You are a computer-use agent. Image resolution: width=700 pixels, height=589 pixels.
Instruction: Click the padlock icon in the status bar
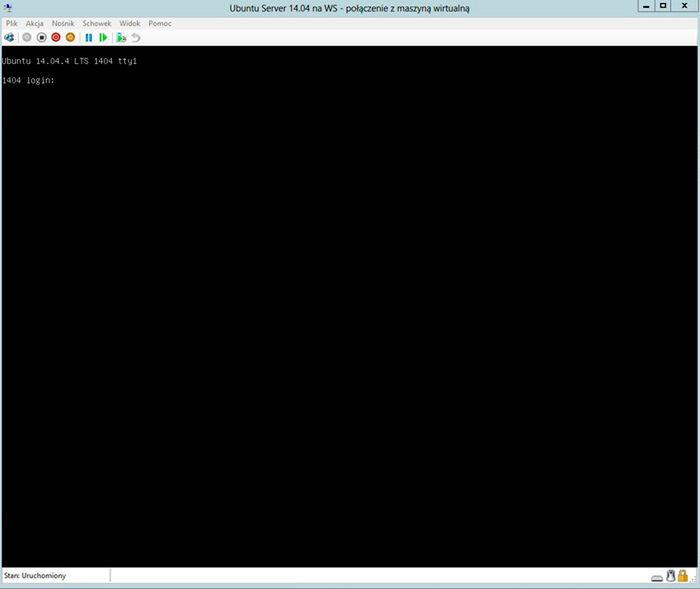(683, 576)
